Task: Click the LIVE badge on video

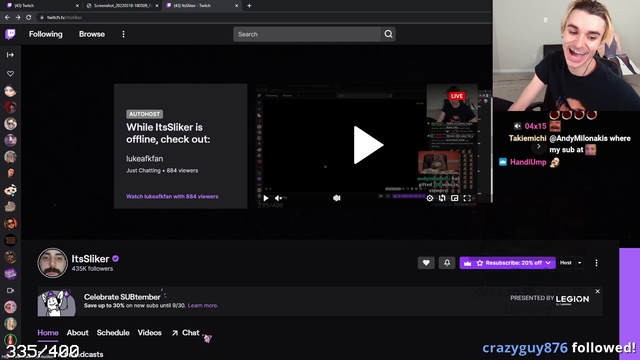Action: tap(456, 96)
